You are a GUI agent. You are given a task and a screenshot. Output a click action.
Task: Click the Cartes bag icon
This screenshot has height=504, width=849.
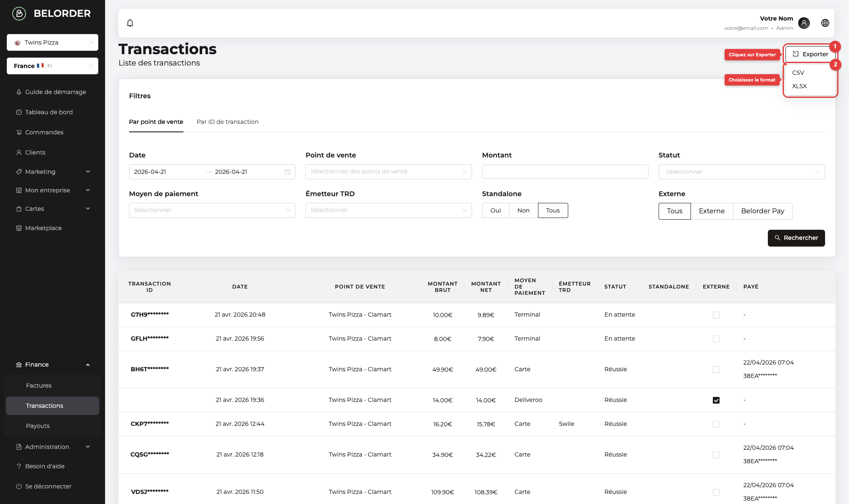(19, 209)
